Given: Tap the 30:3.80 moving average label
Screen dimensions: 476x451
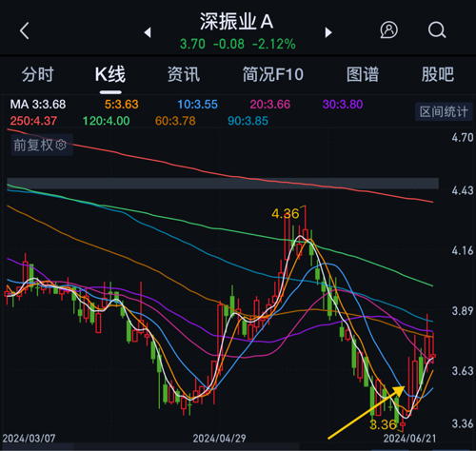Looking at the screenshot, I should [x=343, y=105].
